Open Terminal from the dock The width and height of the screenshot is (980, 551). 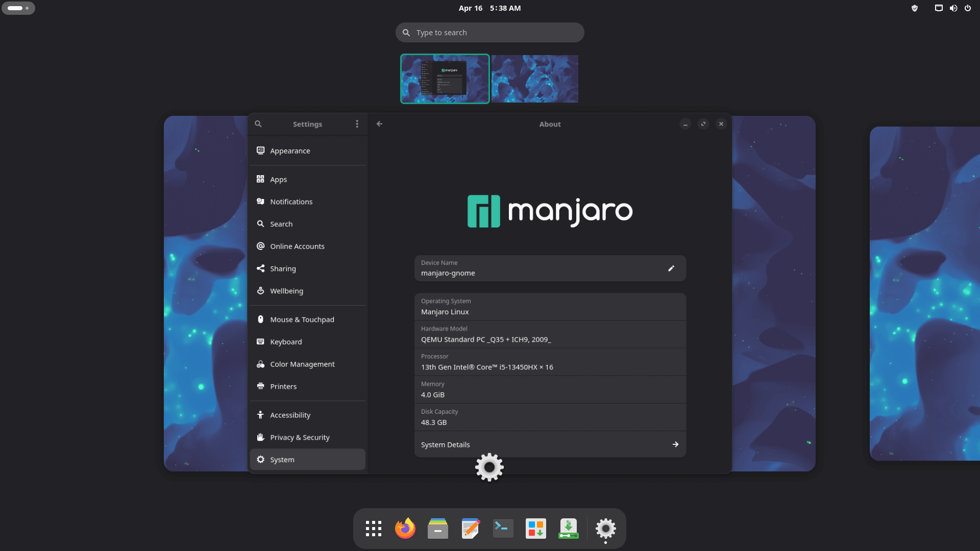pyautogui.click(x=503, y=529)
